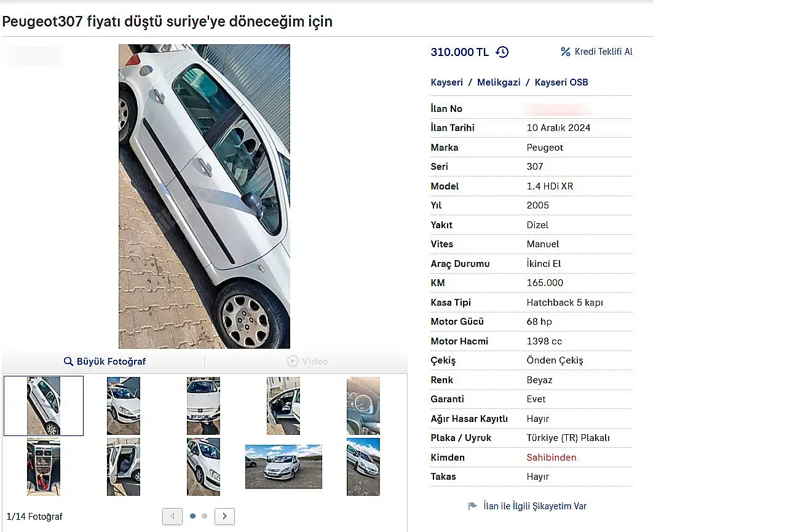Open the Melikgazi district link
The height and width of the screenshot is (532, 787).
click(499, 82)
